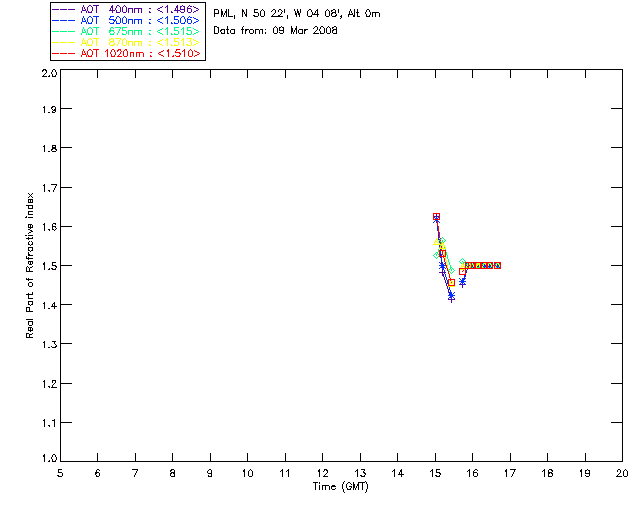Click the purple dashed line in legend
Image resolution: width=640 pixels, height=512 pixels.
(63, 9)
